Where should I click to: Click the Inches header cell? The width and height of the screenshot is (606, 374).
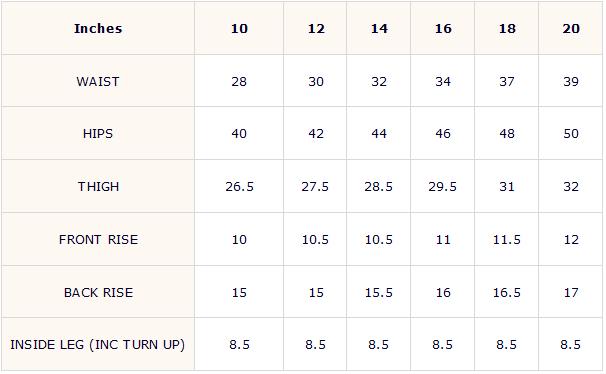98,29
